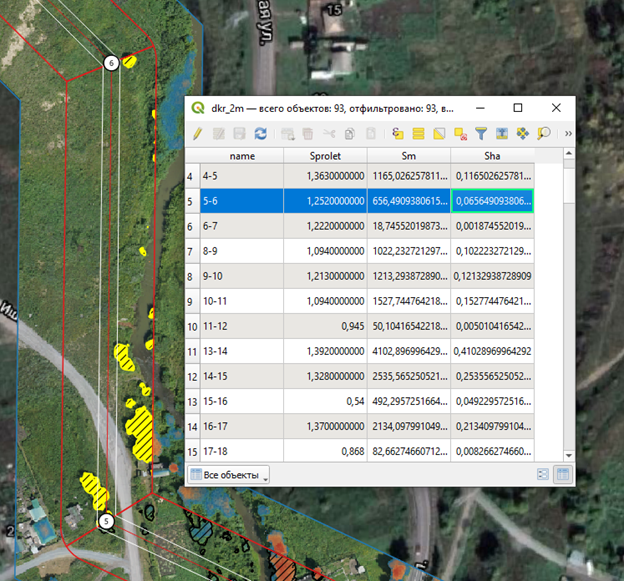Sort by the Sprolet column header

tap(325, 156)
